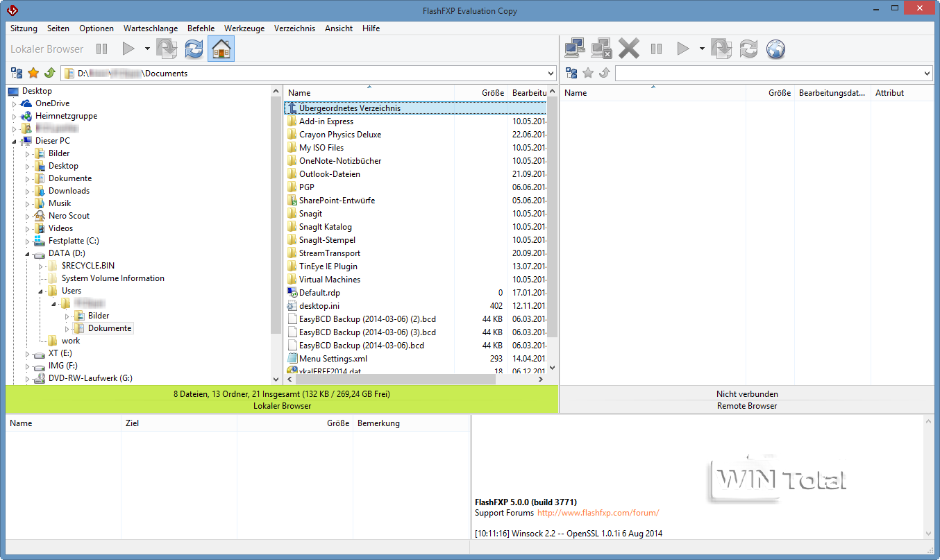Viewport: 940px width, 560px height.
Task: Collapse the DATA (D:) tree node
Action: (27, 254)
